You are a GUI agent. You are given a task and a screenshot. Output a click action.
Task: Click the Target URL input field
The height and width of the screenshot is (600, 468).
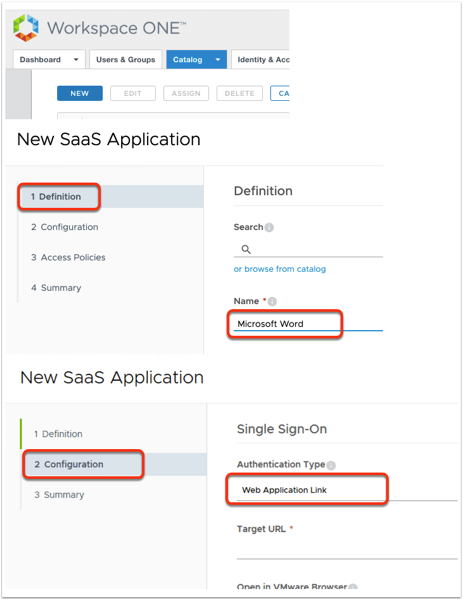point(347,550)
